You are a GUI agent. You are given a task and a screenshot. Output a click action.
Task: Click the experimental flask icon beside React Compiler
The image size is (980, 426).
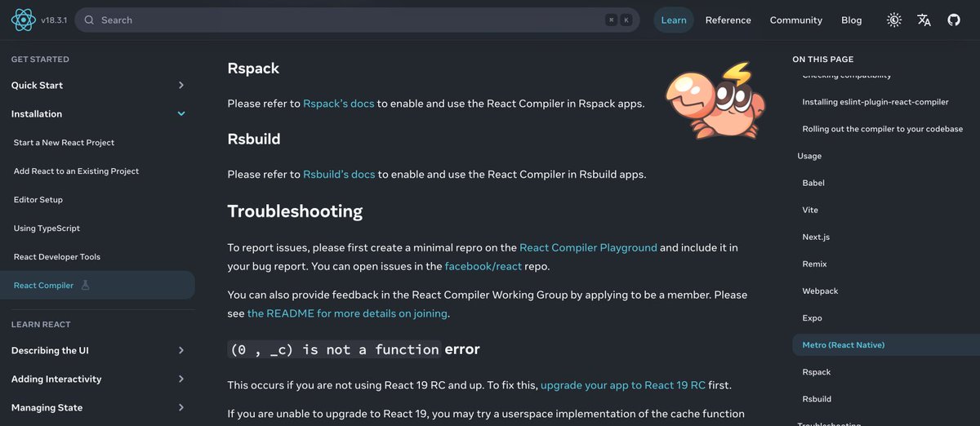(x=85, y=285)
